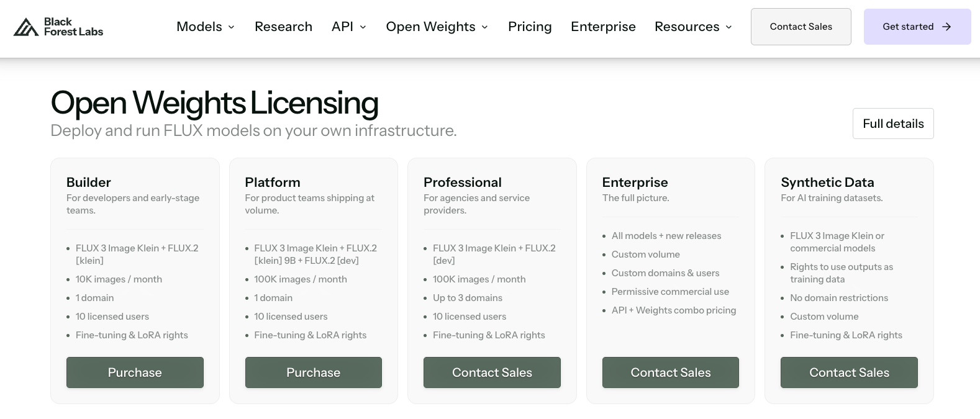Click arrow icon in Get started button
This screenshot has height=419, width=980.
coord(946,27)
